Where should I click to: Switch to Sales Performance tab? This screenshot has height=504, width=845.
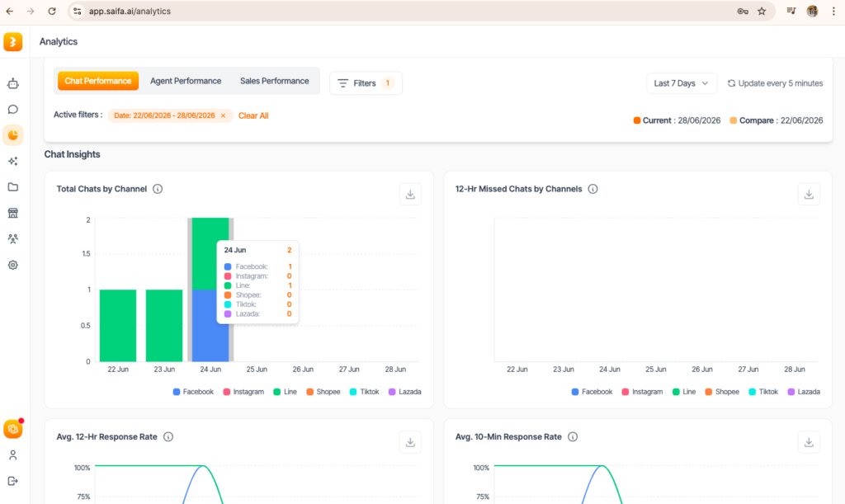[274, 81]
